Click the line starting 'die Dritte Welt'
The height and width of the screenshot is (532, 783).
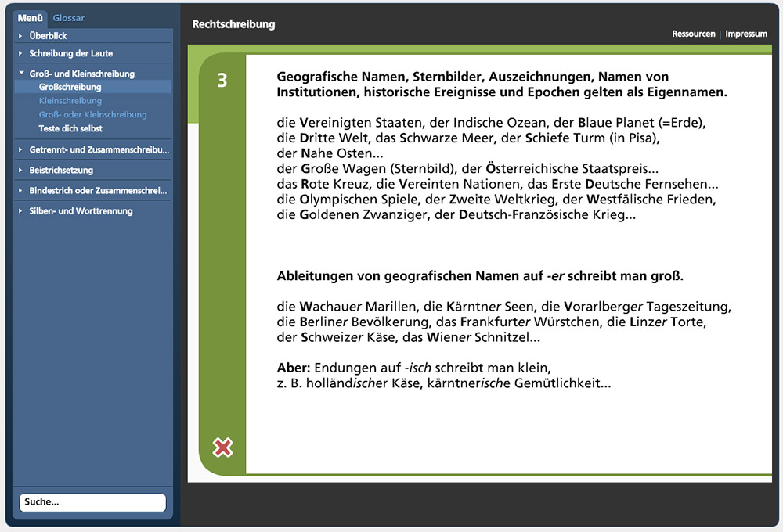tap(468, 138)
